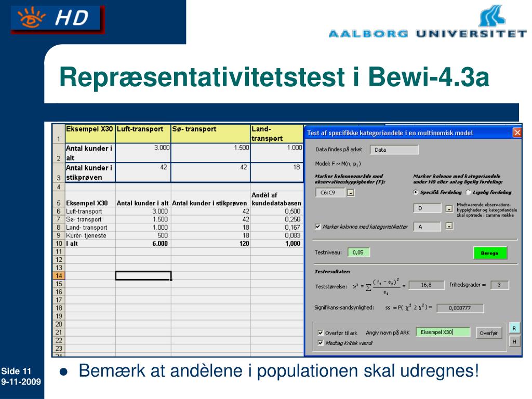Click cell I alt in row 10

[x=90, y=244]
